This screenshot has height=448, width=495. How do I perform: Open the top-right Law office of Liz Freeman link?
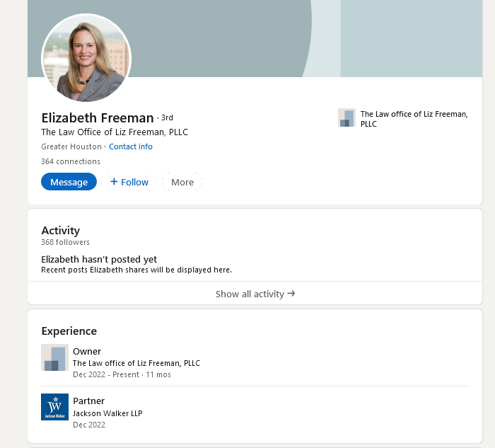coord(414,119)
